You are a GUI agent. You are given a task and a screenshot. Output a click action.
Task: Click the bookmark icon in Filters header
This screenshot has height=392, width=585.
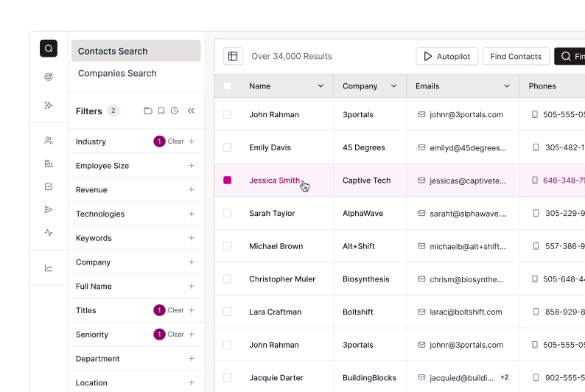tap(161, 111)
